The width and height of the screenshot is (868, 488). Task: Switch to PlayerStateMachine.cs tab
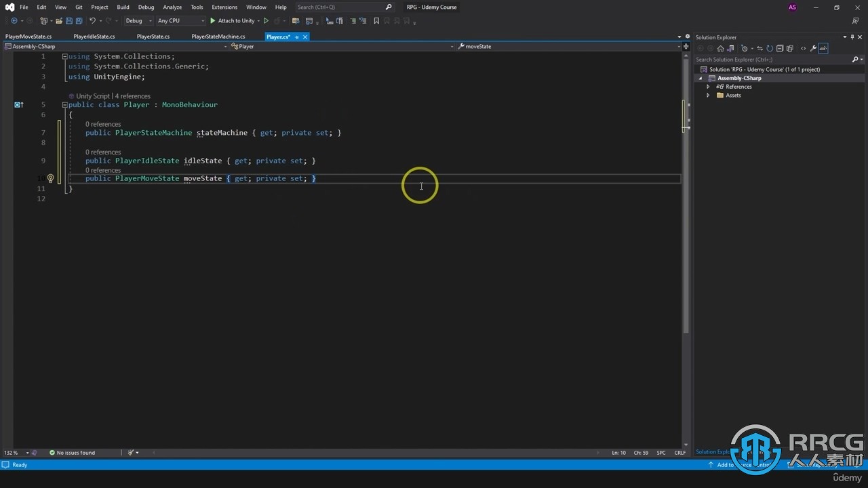click(218, 37)
